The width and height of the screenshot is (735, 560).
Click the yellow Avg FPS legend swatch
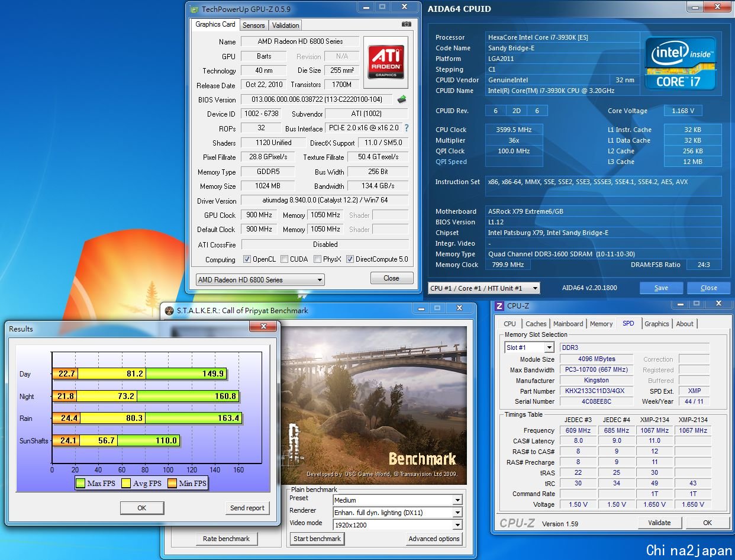[x=126, y=483]
